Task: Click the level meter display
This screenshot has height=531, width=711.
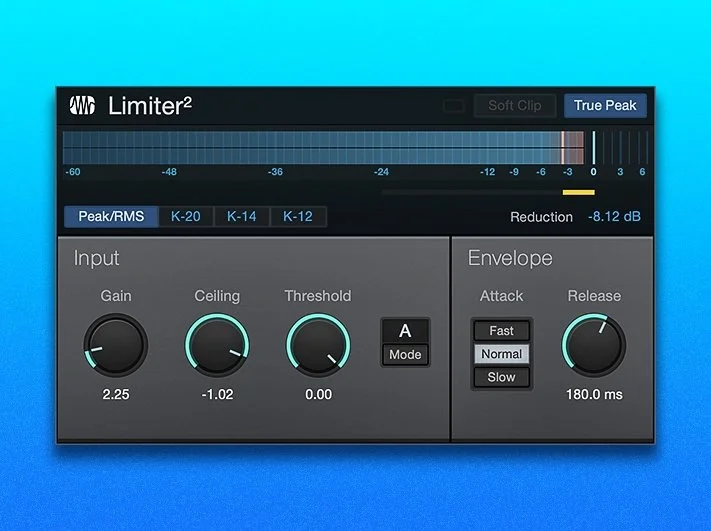Action: pyautogui.click(x=356, y=148)
